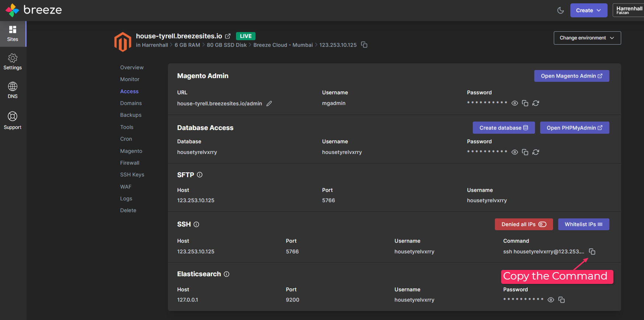The width and height of the screenshot is (644, 320).
Task: Select database name housetyrelvxrry under Database
Action: click(197, 152)
